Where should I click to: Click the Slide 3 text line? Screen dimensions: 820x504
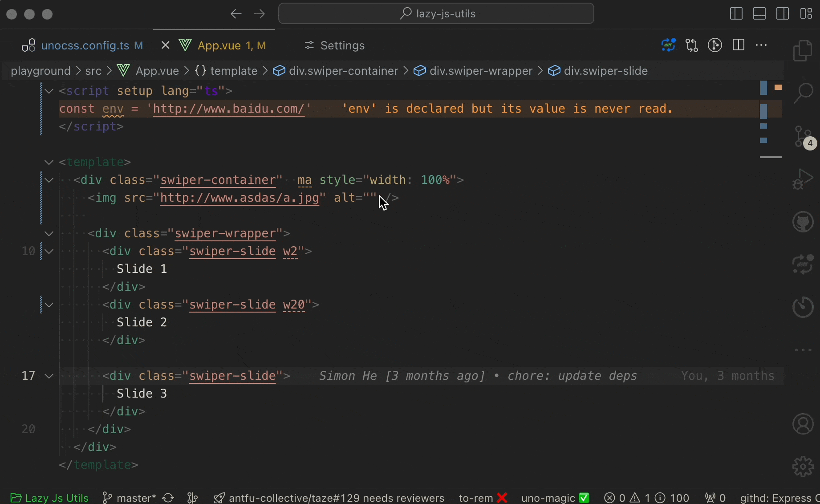142,394
